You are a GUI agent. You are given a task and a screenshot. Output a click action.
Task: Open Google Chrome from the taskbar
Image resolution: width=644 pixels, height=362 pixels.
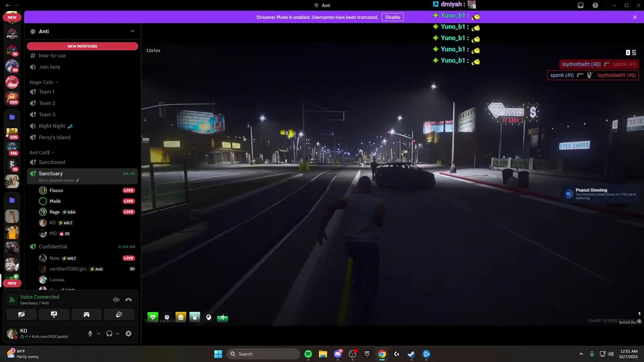point(382,354)
